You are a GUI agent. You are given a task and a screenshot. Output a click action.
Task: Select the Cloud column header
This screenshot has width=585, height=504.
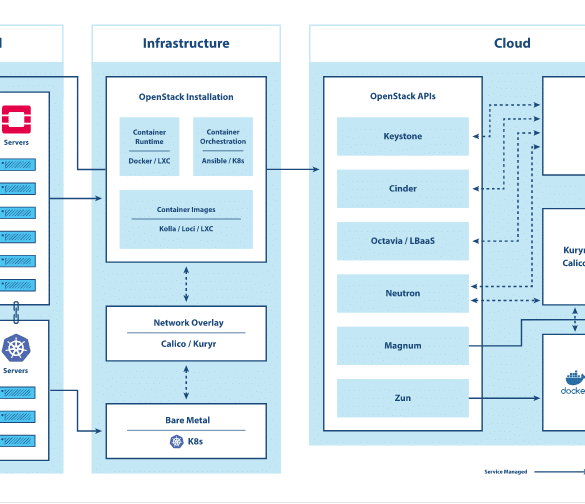coord(512,44)
